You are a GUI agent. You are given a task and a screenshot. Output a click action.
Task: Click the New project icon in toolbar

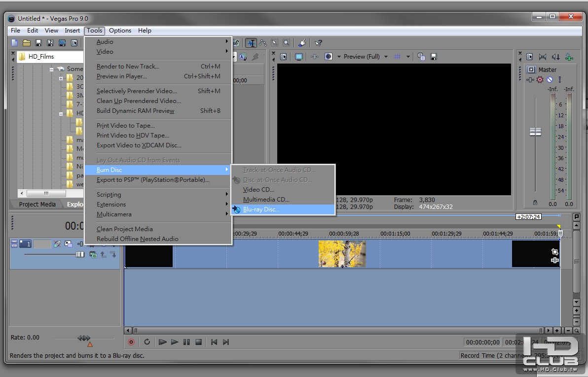click(15, 43)
